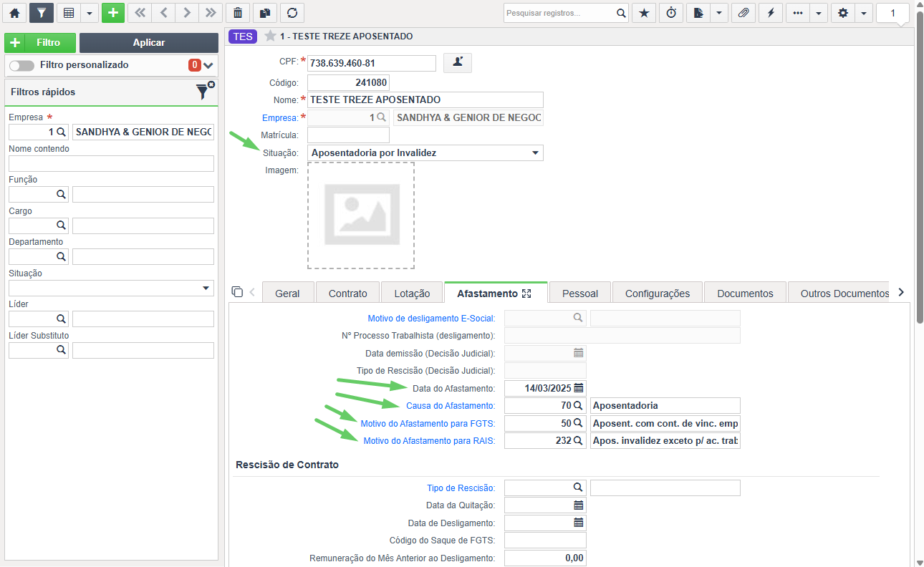This screenshot has height=567, width=924.
Task: Delete the record with trash icon
Action: click(238, 13)
